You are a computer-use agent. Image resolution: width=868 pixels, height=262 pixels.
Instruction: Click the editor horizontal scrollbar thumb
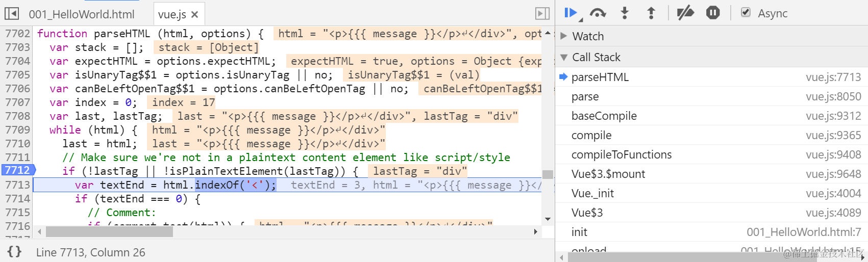point(109,232)
